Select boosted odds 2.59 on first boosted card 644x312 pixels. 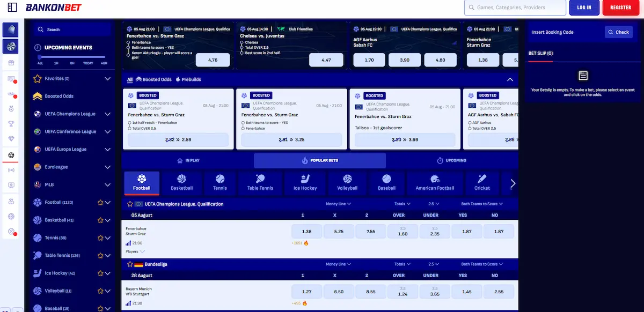(179, 140)
